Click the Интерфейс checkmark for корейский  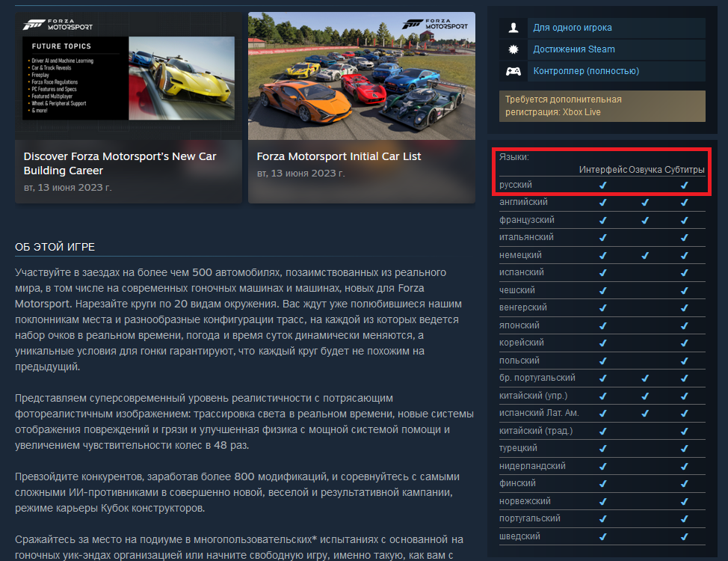pyautogui.click(x=602, y=343)
